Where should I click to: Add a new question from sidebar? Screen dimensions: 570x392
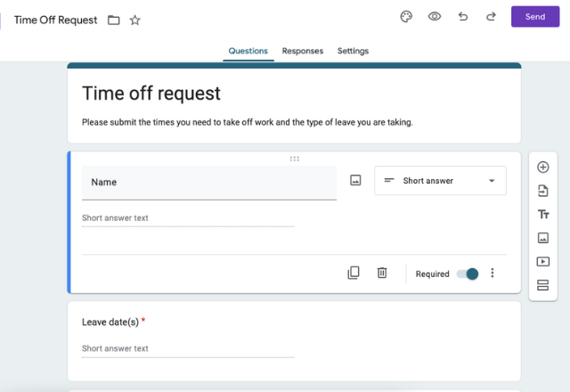coord(542,167)
